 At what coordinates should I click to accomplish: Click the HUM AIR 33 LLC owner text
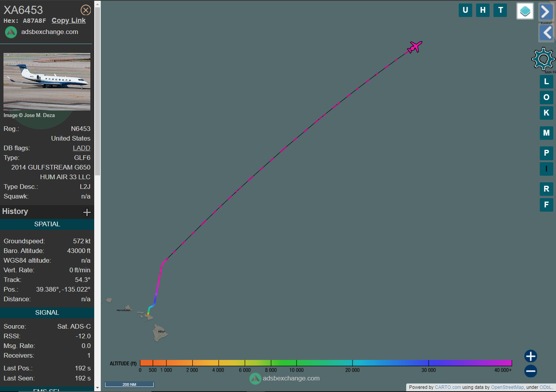(x=65, y=177)
